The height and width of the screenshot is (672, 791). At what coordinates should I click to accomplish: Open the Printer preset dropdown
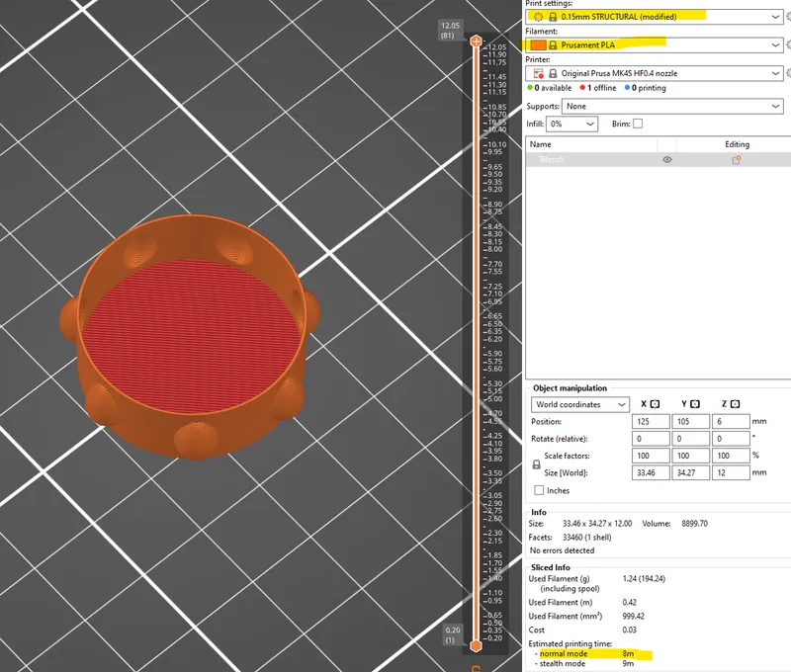tap(775, 73)
